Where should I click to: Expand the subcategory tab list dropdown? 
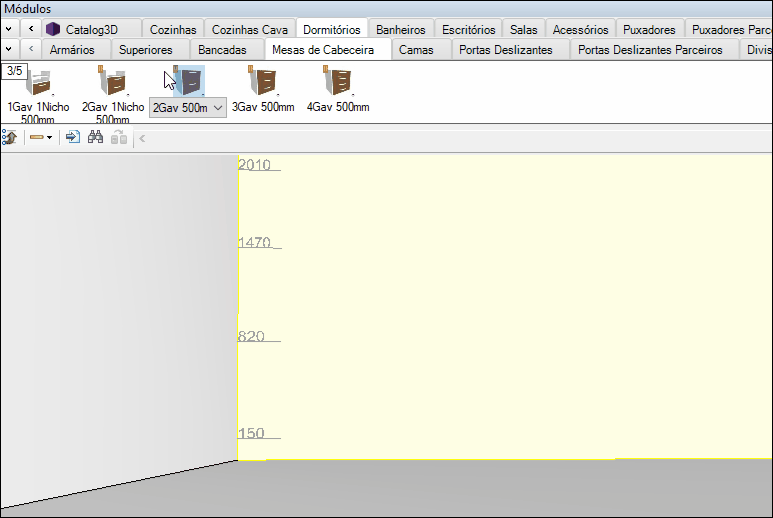tap(9, 49)
